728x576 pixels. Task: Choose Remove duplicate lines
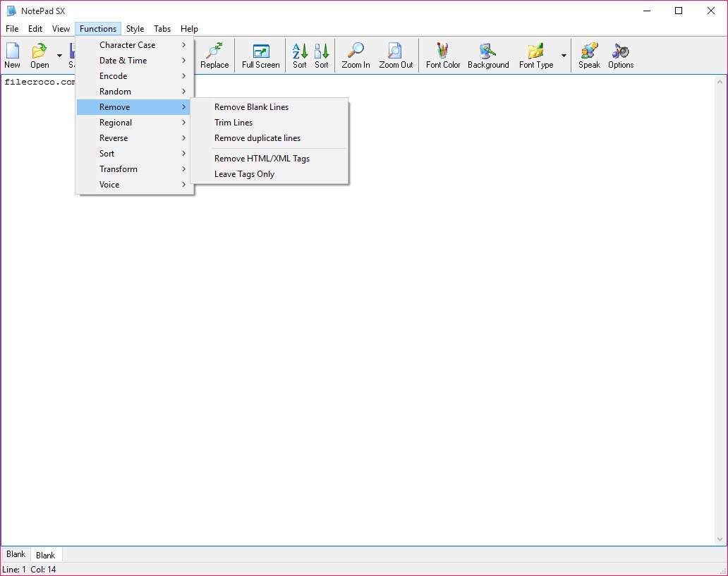click(257, 138)
